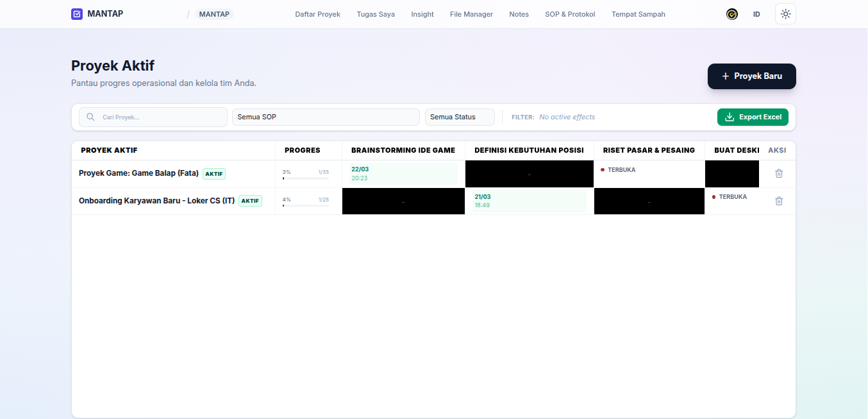
Task: Click the Riset Pasar & Pesaing header
Action: click(x=649, y=150)
